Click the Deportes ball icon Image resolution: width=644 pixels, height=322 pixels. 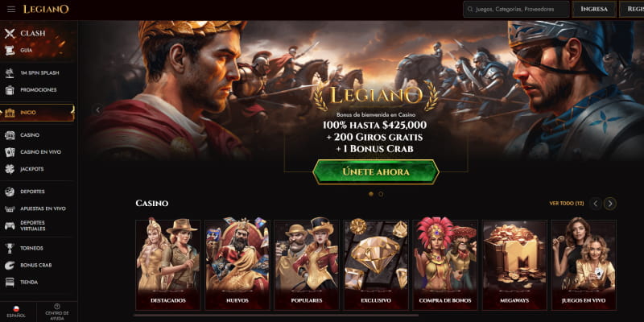click(x=10, y=192)
